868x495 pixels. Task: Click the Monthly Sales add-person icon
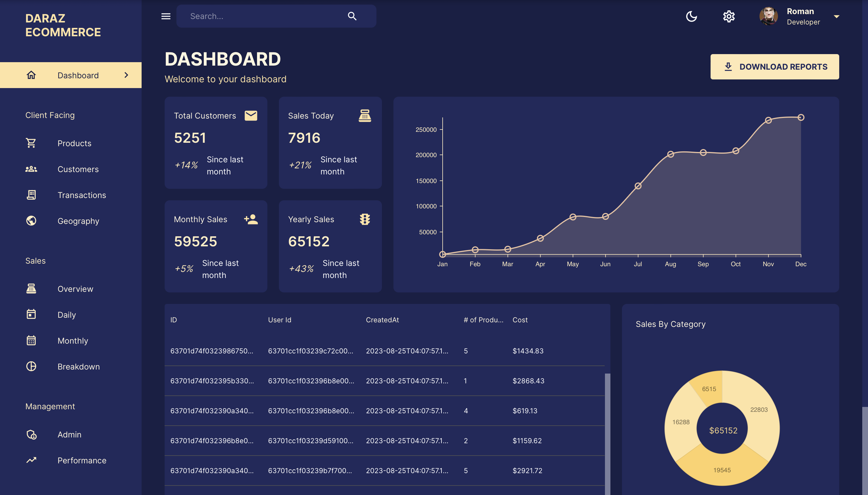251,219
